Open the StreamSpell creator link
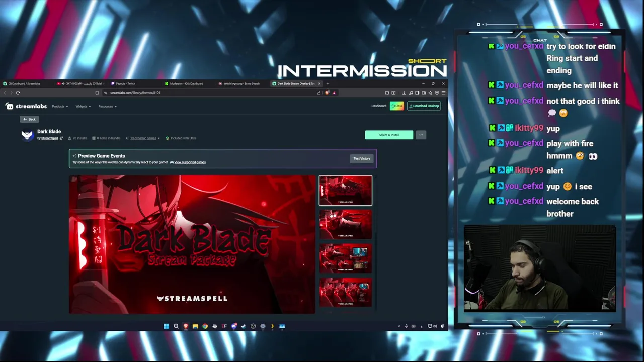Screen dimensions: 644x362 [x=50, y=138]
